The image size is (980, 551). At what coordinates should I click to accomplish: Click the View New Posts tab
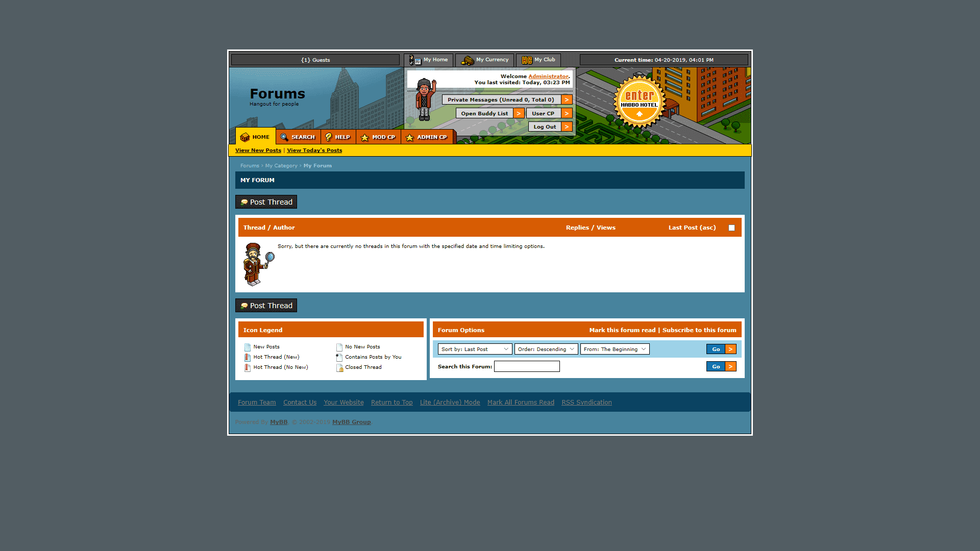pyautogui.click(x=258, y=150)
